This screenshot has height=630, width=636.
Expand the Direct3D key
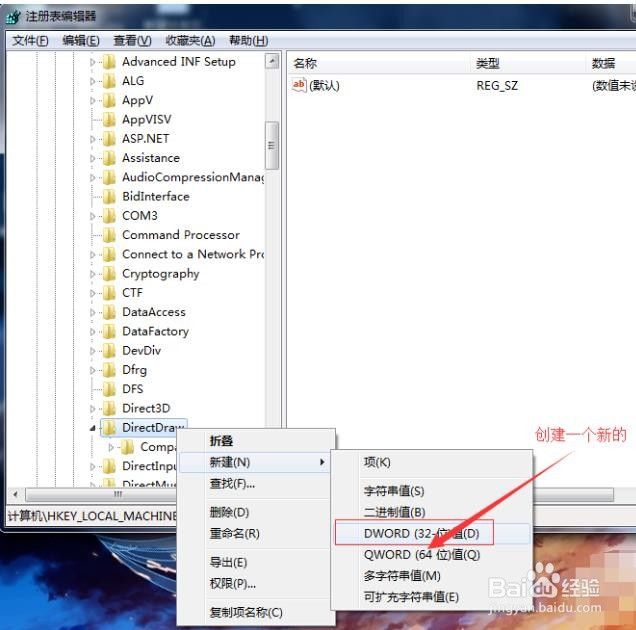[92, 409]
